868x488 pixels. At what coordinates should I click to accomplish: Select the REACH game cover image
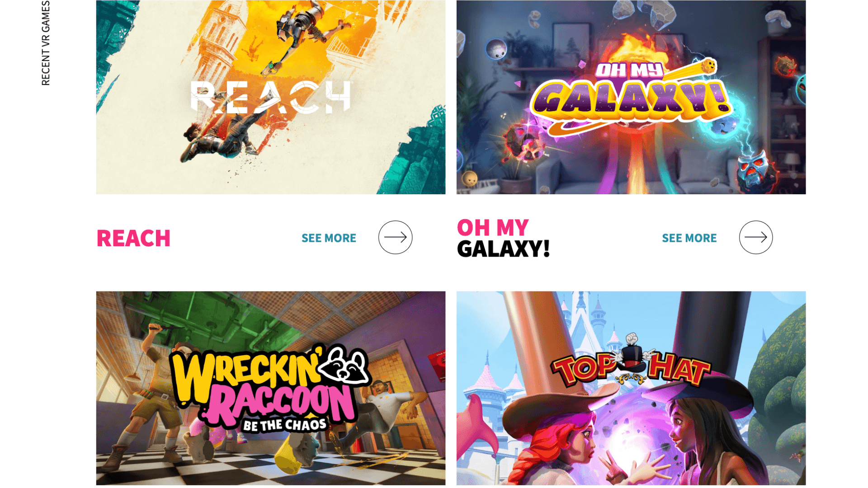[270, 97]
